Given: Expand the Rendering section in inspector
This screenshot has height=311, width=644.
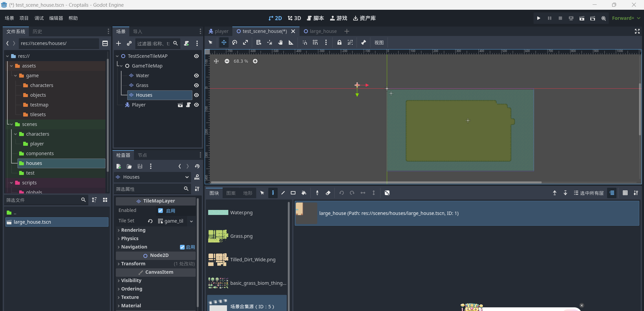Looking at the screenshot, I should [133, 230].
